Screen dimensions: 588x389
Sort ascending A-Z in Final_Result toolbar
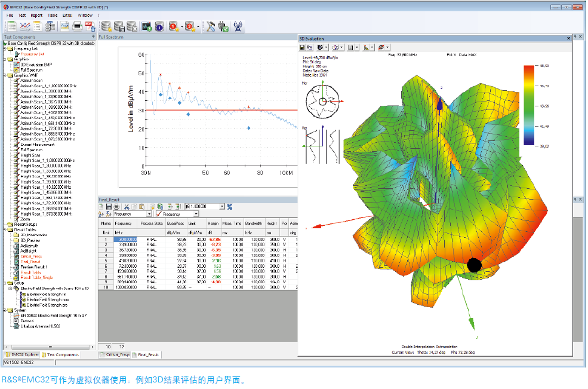pos(101,214)
